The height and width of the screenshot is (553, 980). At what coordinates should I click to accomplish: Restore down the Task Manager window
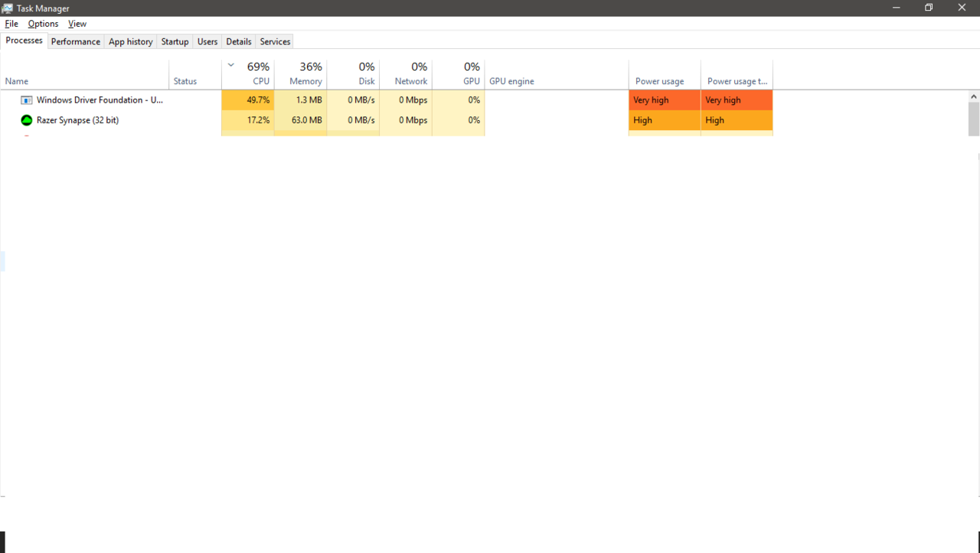click(929, 8)
